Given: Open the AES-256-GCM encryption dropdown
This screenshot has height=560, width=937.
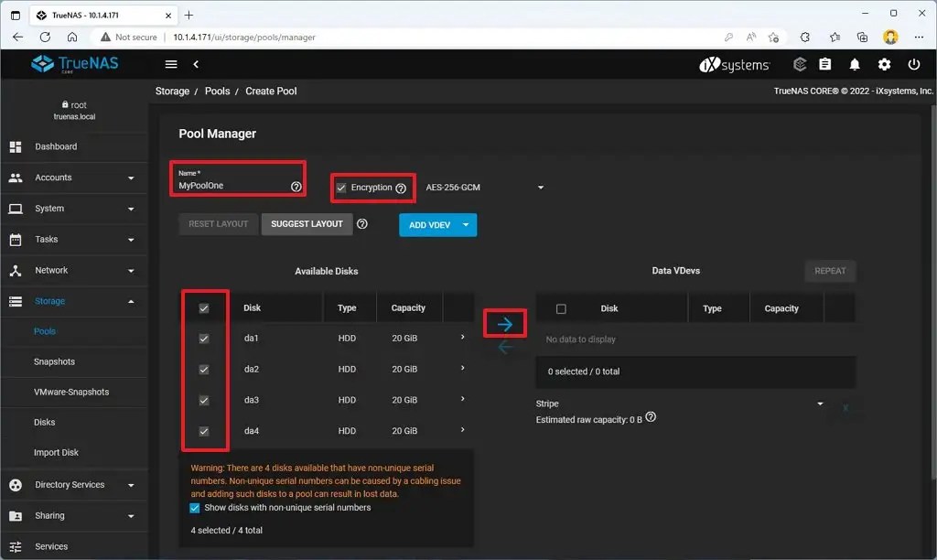Looking at the screenshot, I should coord(539,187).
